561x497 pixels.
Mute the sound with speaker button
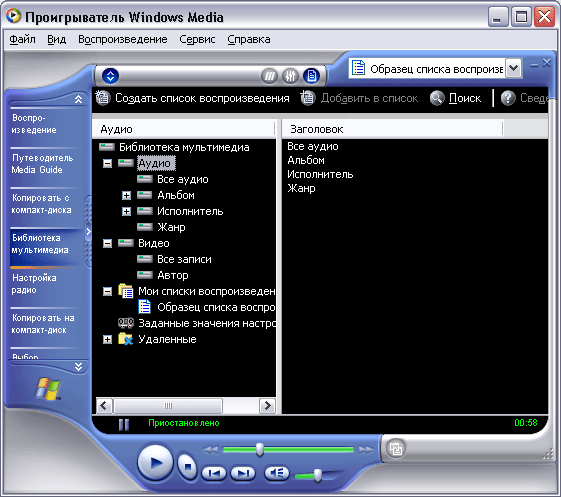point(277,473)
